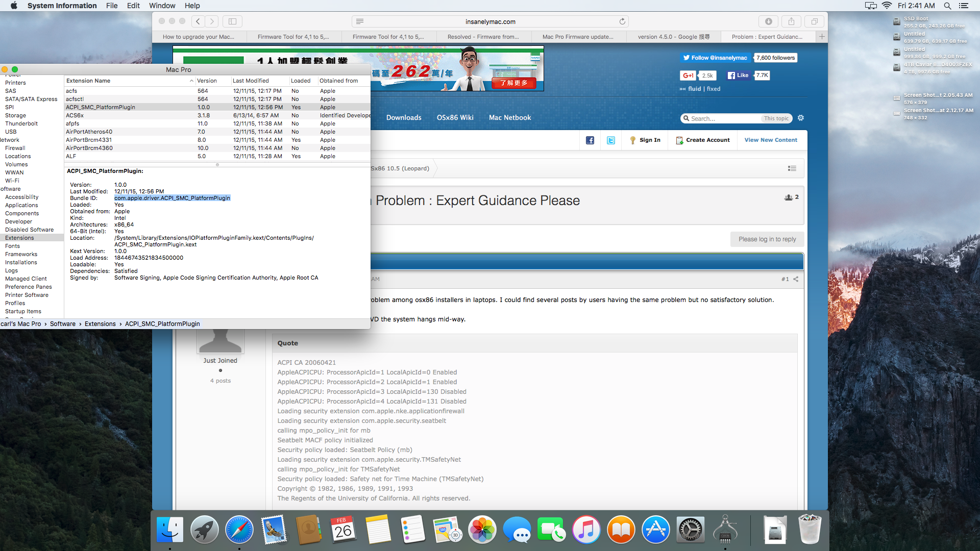This screenshot has width=980, height=551.
Task: Drag the horizontal scrollbar in extensions list
Action: click(x=217, y=165)
